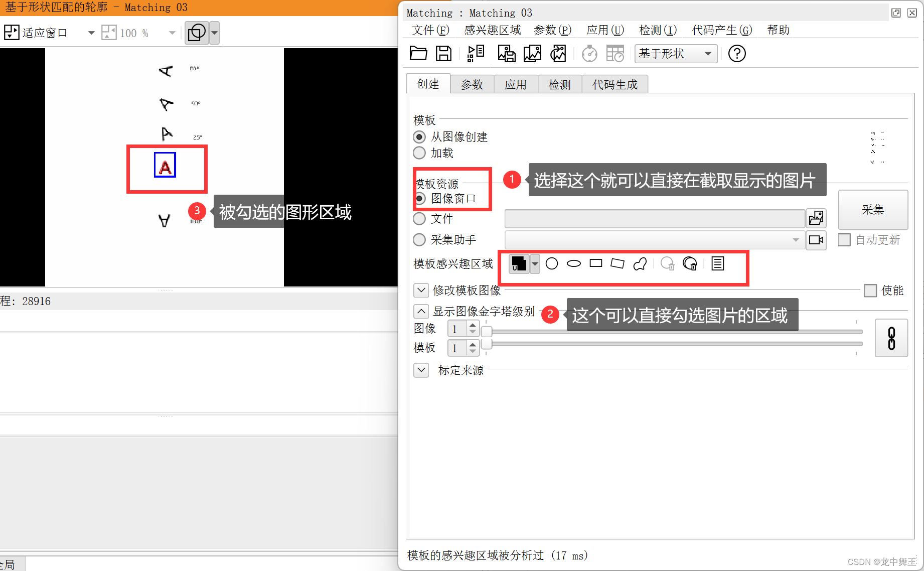The height and width of the screenshot is (571, 924).
Task: Switch to the 应用 tab
Action: (x=516, y=84)
